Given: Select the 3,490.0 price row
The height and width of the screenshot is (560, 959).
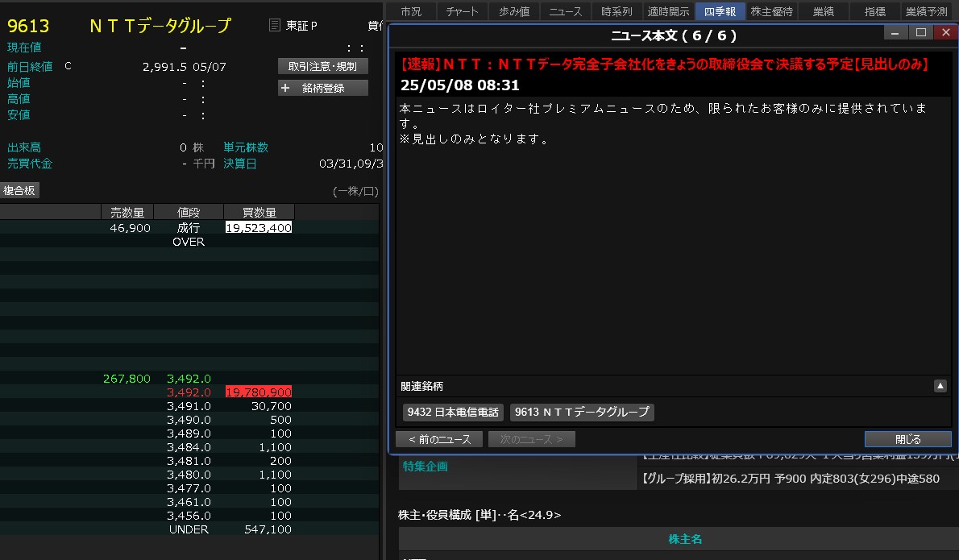Looking at the screenshot, I should coord(189,419).
